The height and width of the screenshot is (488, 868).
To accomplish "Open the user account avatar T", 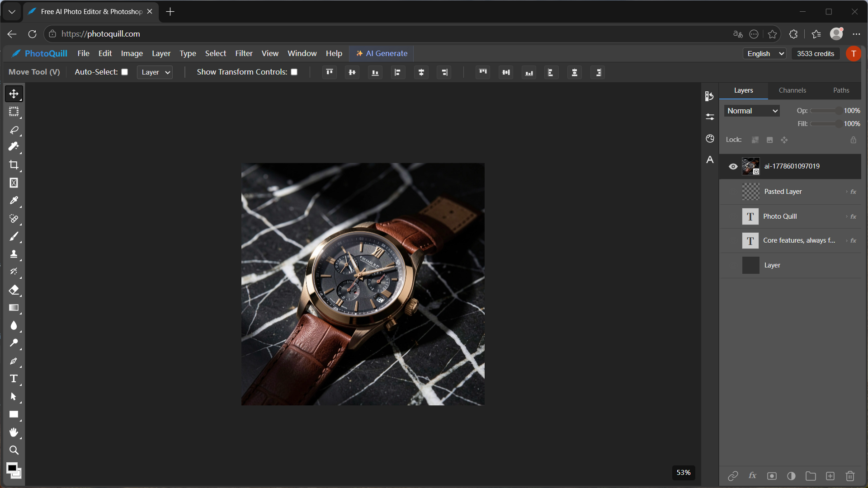I will [853, 53].
